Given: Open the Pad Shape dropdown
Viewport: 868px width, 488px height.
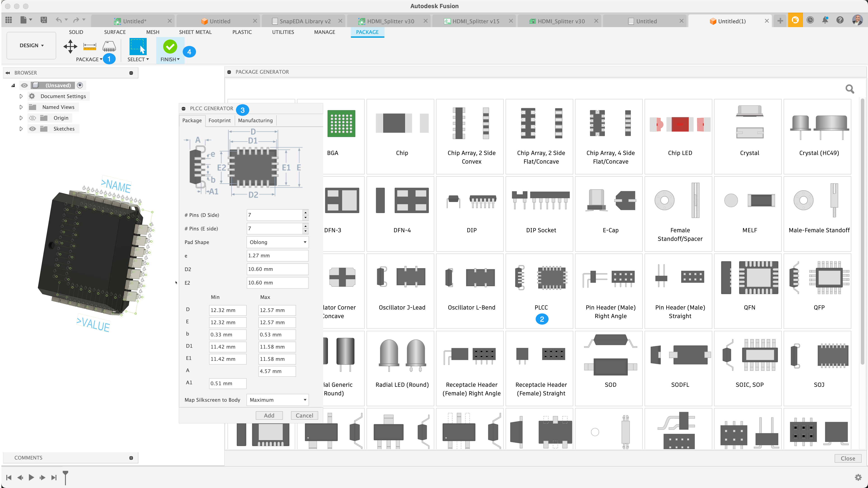Looking at the screenshot, I should coord(277,242).
